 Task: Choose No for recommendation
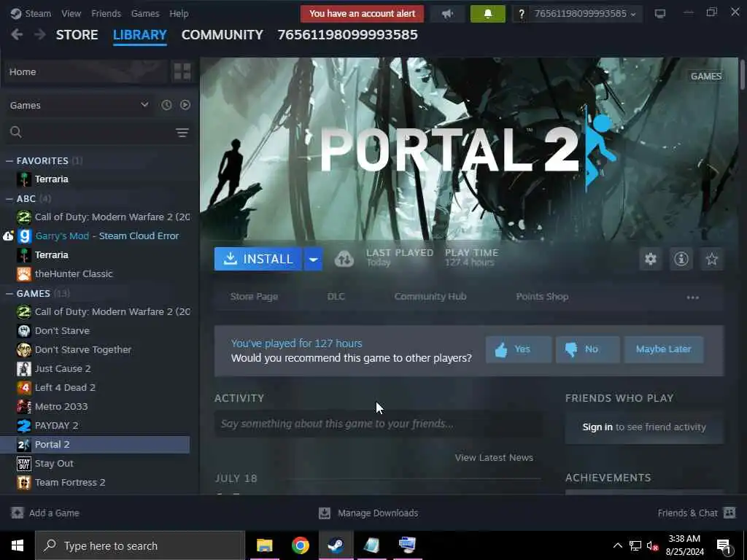pyautogui.click(x=588, y=349)
